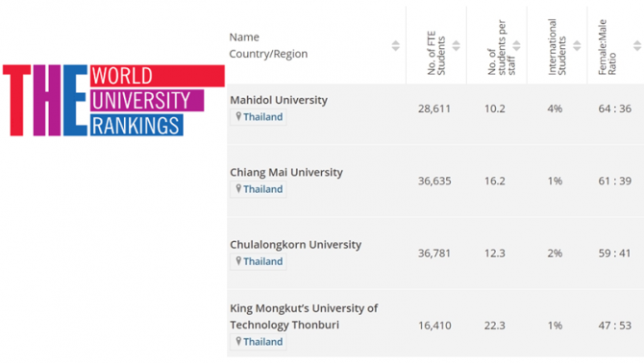Open Chiang Mai University page
This screenshot has width=644, height=363.
click(286, 172)
